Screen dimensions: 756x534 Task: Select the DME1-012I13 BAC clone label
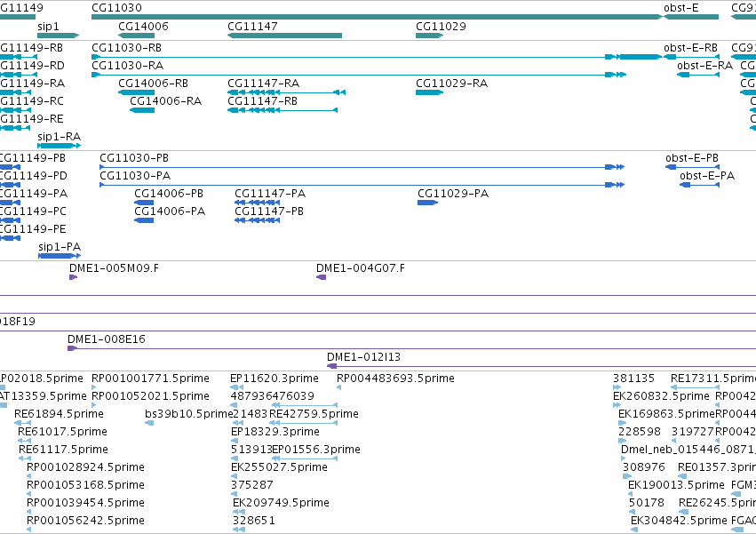click(364, 357)
